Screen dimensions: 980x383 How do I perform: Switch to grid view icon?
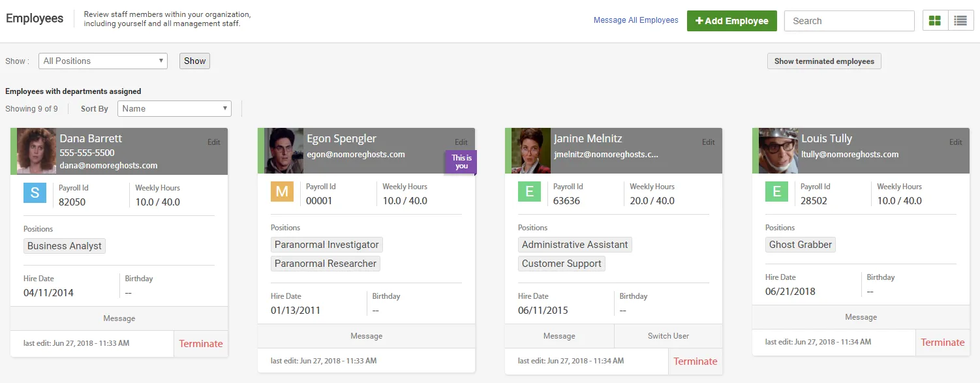[x=935, y=21]
